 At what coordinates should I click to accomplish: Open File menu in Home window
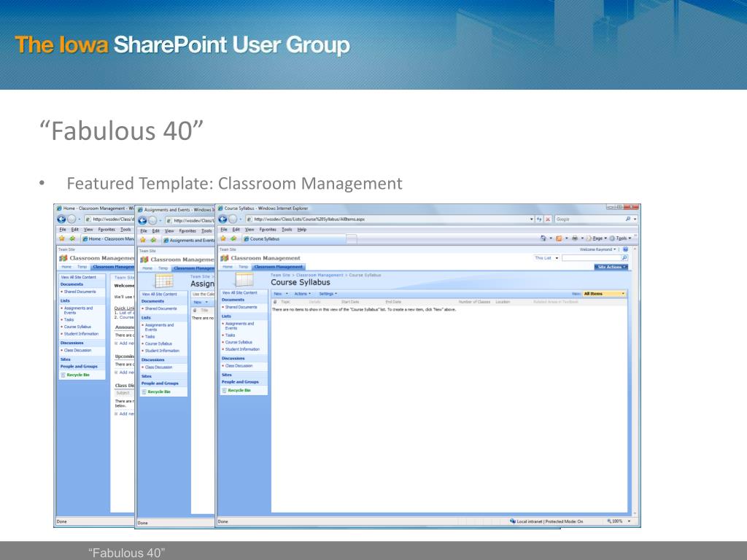[x=63, y=229]
